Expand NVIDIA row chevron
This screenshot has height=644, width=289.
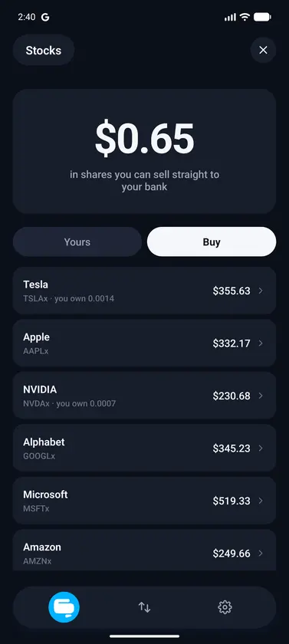click(261, 396)
